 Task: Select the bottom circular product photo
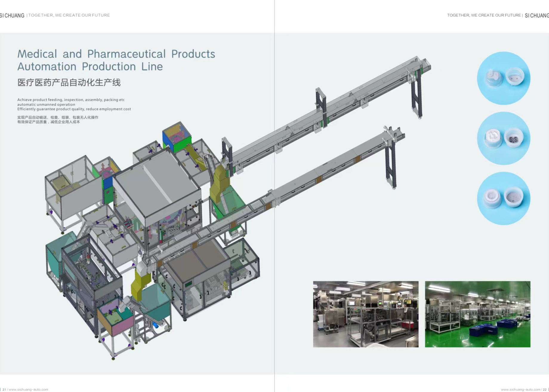(x=503, y=198)
